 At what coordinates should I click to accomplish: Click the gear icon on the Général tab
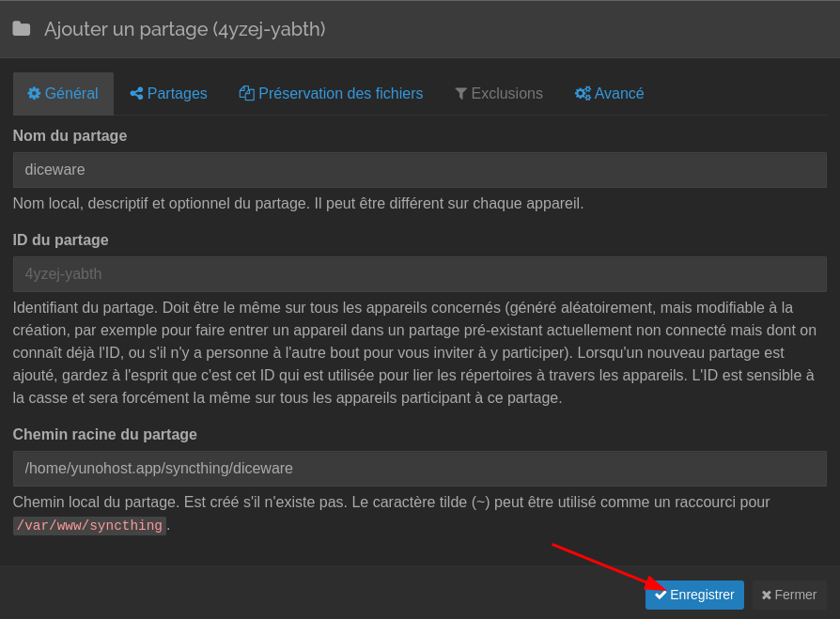click(x=35, y=93)
